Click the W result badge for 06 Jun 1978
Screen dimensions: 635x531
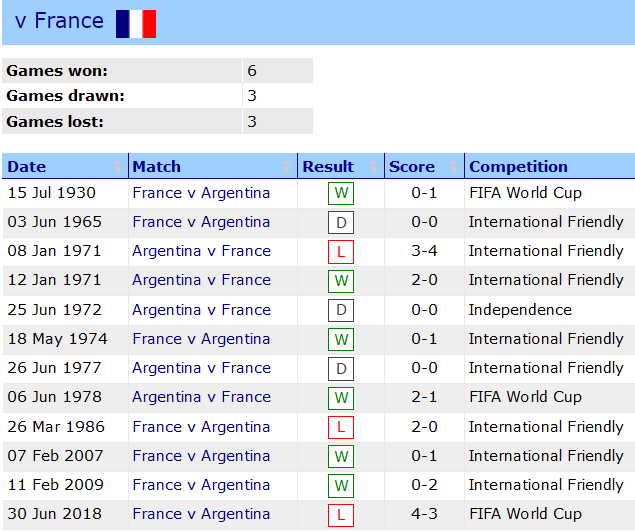[x=341, y=397]
